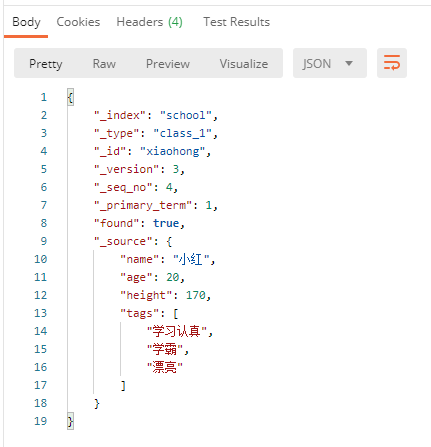Switch to the Cookies tab
Image resolution: width=431 pixels, height=447 pixels.
78,22
